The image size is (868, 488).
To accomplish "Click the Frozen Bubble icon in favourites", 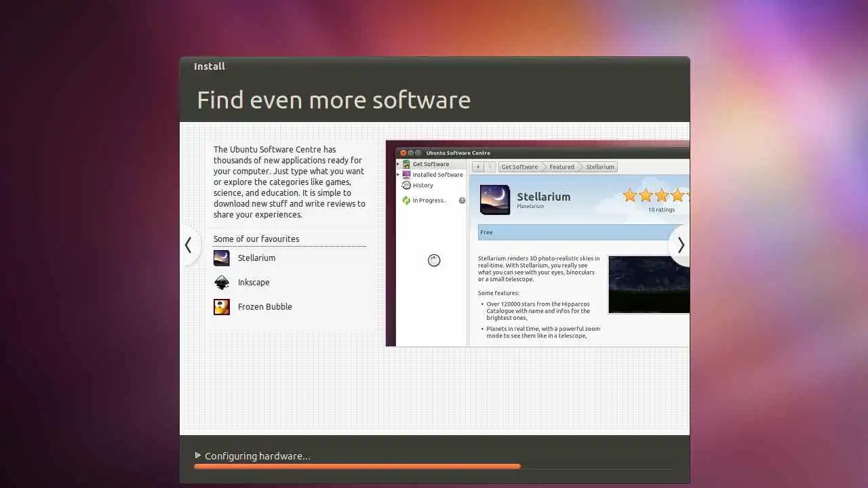I will [222, 306].
